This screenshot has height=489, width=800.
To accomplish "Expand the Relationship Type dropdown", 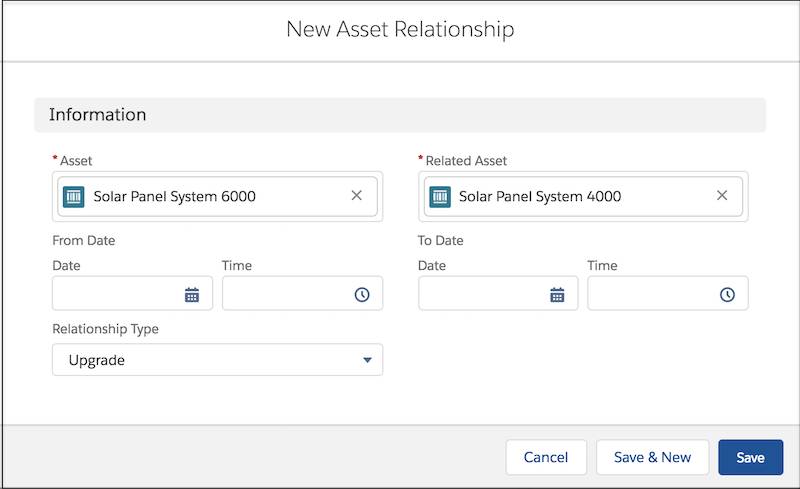I will tap(217, 360).
